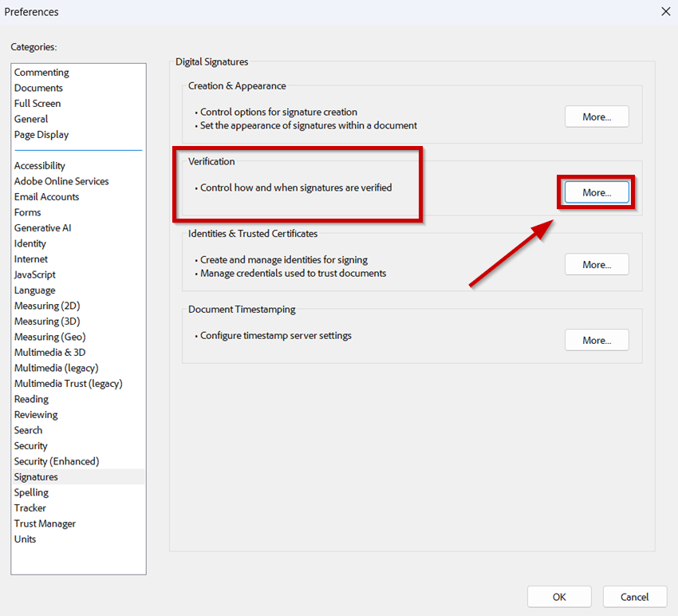Select the Generative AI category
678x616 pixels.
point(42,228)
